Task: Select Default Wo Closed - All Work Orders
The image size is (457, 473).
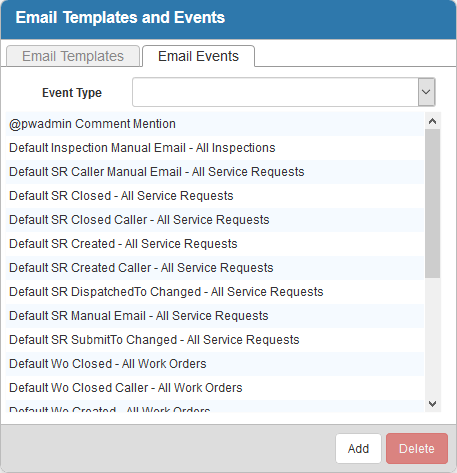Action: point(215,364)
